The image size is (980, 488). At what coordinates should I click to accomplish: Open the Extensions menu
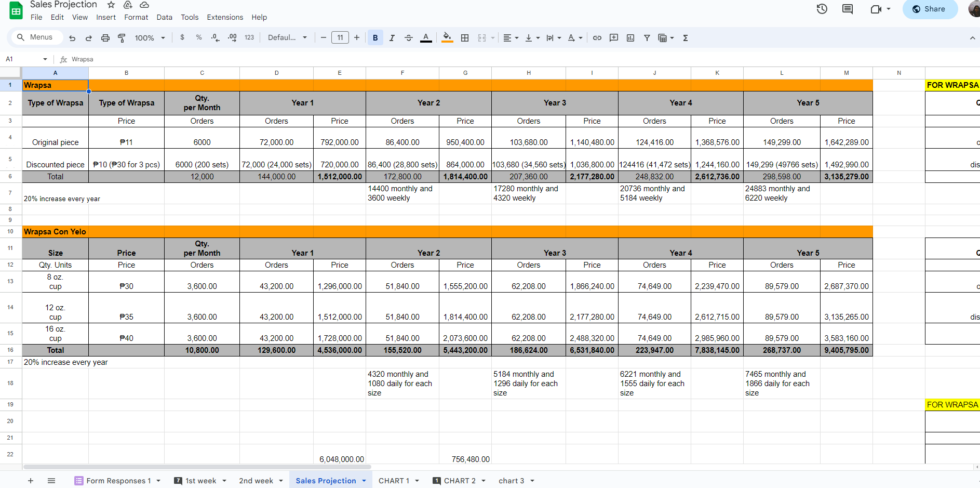pyautogui.click(x=225, y=17)
